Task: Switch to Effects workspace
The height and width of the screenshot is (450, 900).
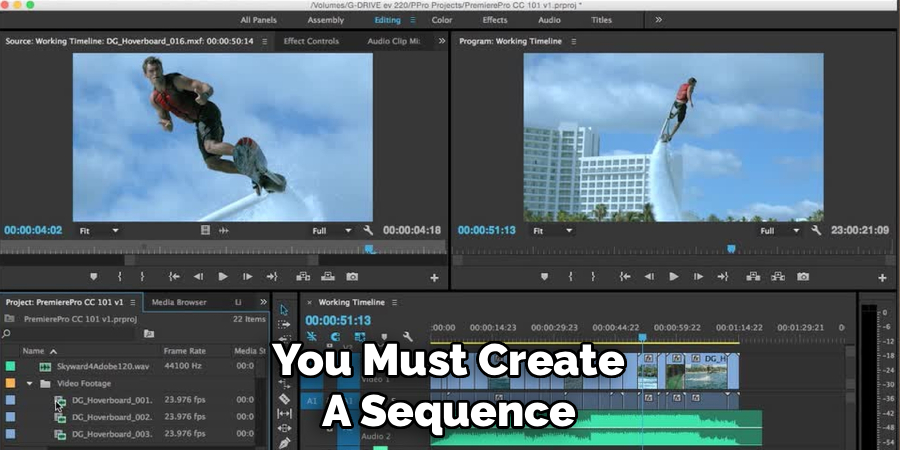Action: tap(495, 20)
